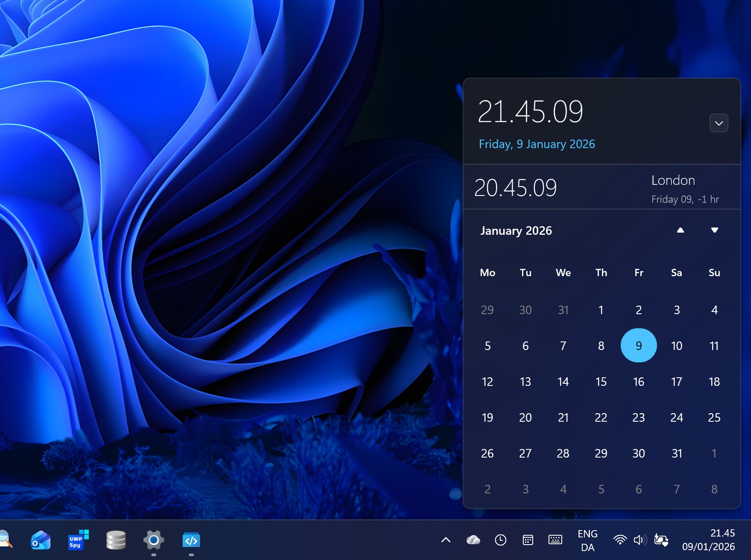Select January 27 in the calendar
Viewport: 751px width, 560px height.
[525, 453]
